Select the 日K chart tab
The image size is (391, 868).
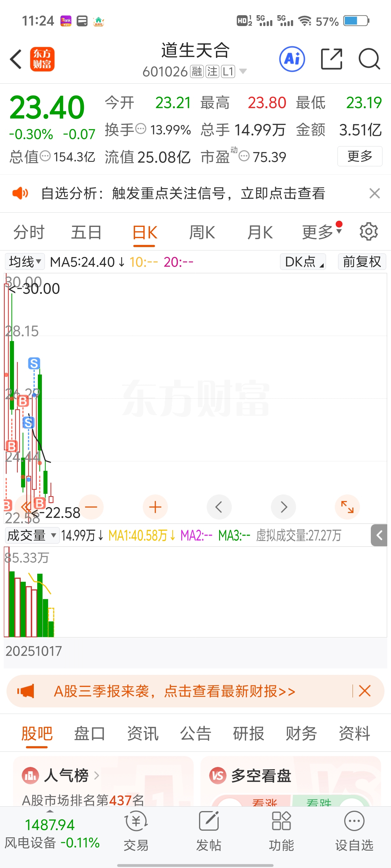coord(144,232)
